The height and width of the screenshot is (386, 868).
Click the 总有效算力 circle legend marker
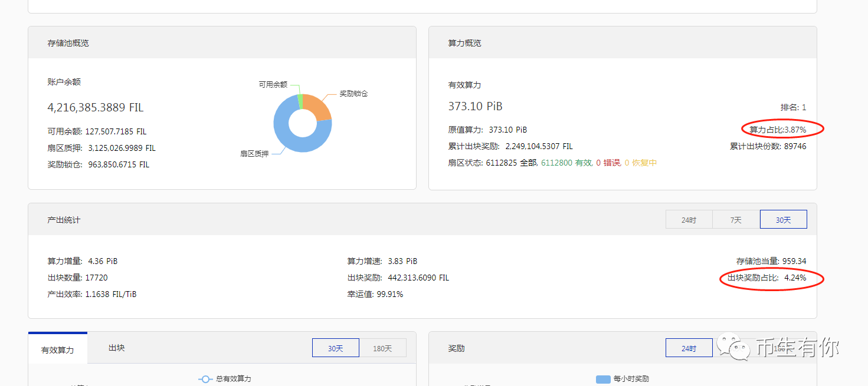click(x=206, y=380)
